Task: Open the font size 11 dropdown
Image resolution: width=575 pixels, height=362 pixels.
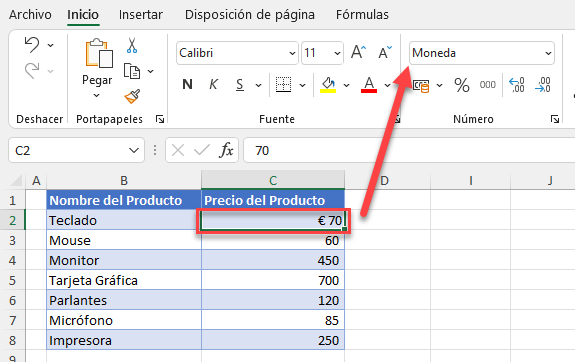Action: (337, 53)
